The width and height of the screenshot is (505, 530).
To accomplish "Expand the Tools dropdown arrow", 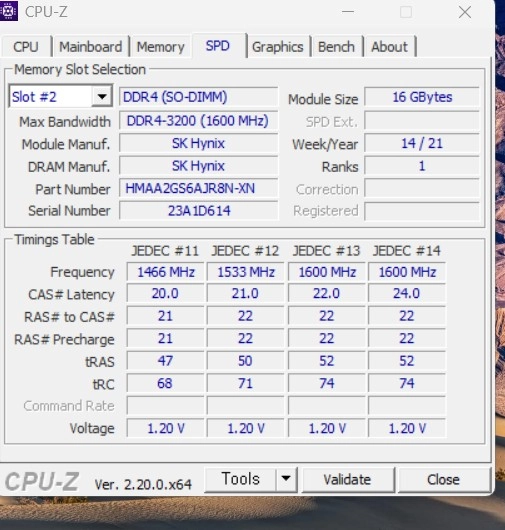I will [x=286, y=479].
